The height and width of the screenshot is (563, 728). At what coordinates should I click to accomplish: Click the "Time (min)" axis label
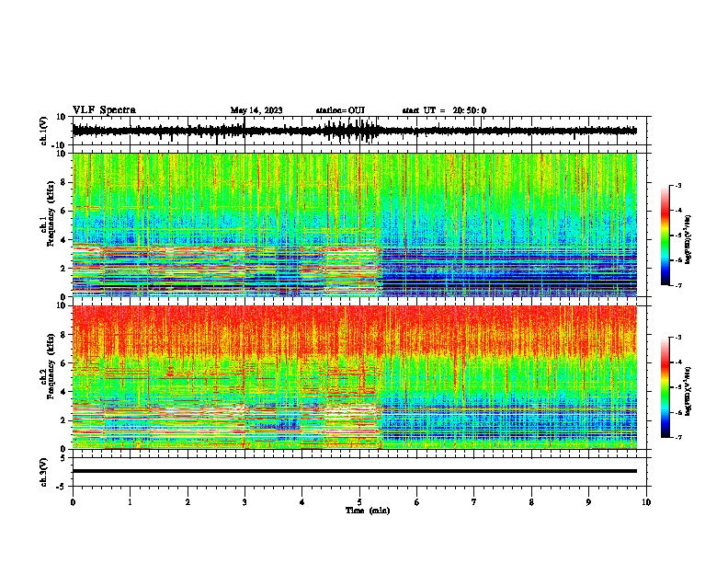pyautogui.click(x=368, y=511)
